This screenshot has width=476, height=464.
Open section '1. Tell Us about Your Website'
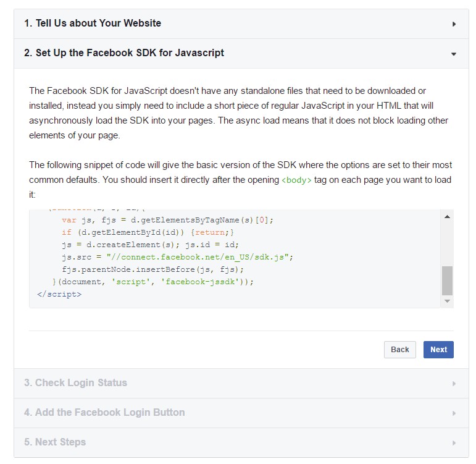tap(241, 23)
